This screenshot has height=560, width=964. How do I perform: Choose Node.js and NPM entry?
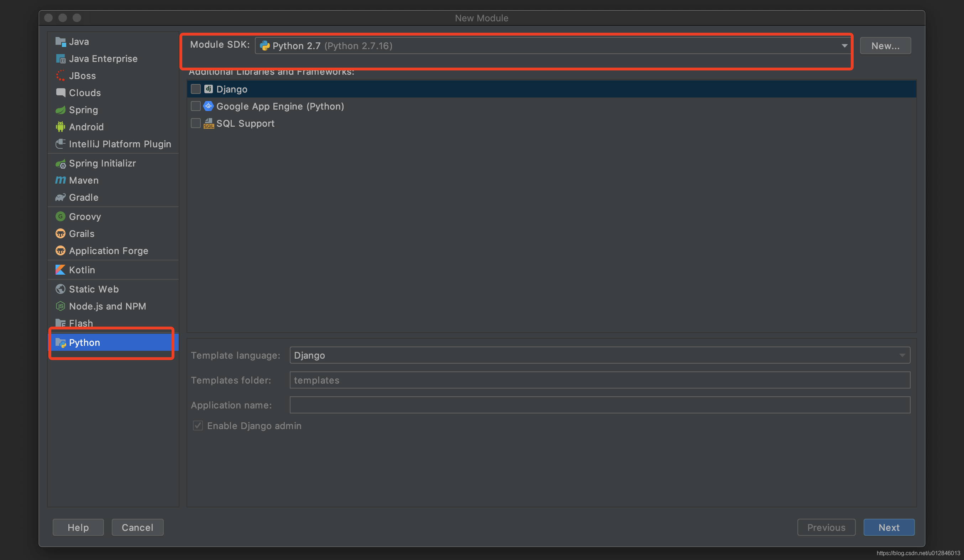tap(108, 306)
